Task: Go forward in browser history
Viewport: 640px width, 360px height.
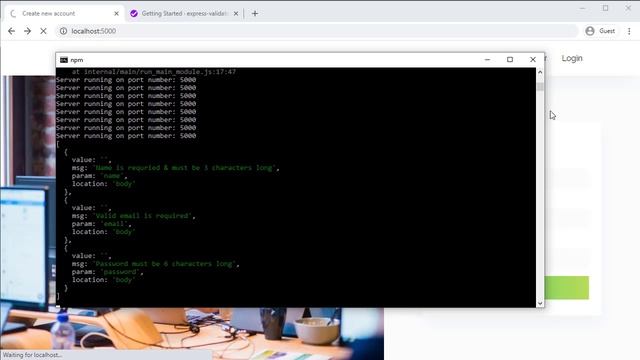Action: coord(27,31)
